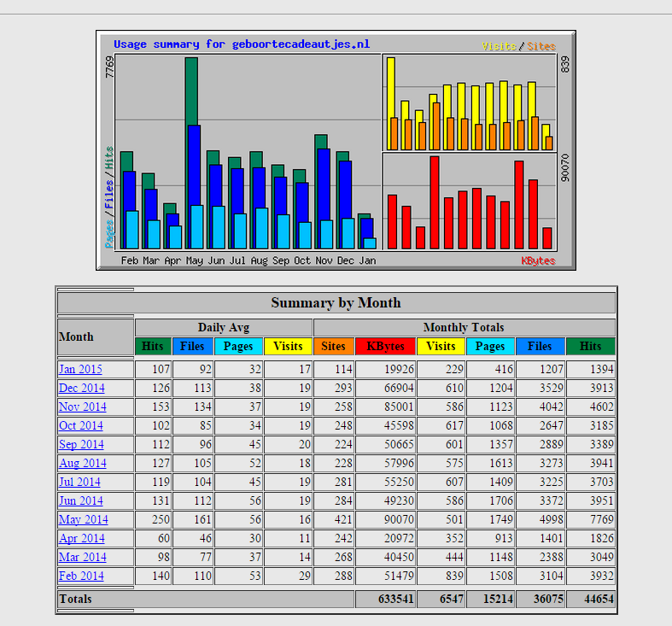This screenshot has width=672, height=626.
Task: Open the Nov 2014 monthly report link
Action: [x=83, y=407]
